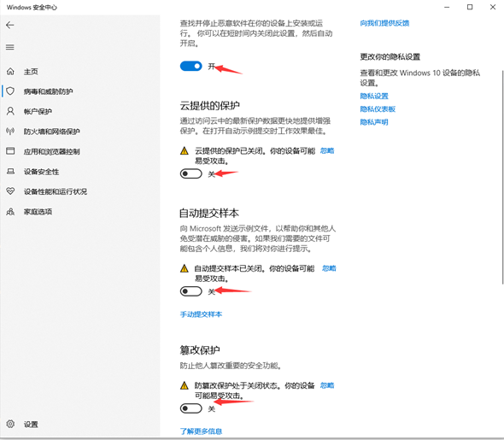Click 忽略 for cloud protection warning
Viewport: 504px width, 440px height.
[x=327, y=150]
